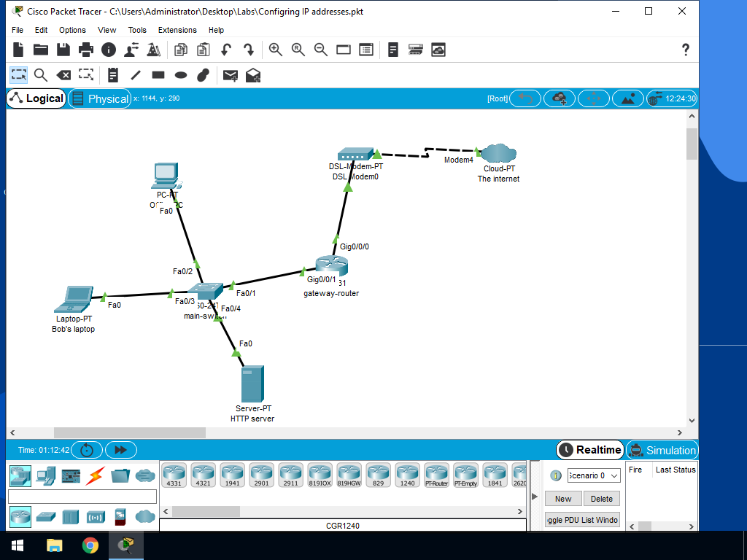Choose the Draw Ellipse tool

[x=181, y=75]
